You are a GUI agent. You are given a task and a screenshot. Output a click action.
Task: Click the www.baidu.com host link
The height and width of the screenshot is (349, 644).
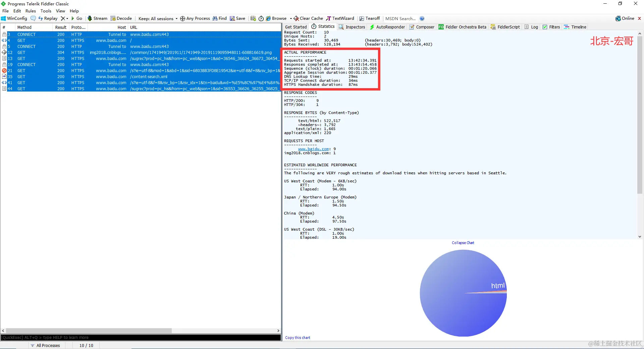[313, 149]
